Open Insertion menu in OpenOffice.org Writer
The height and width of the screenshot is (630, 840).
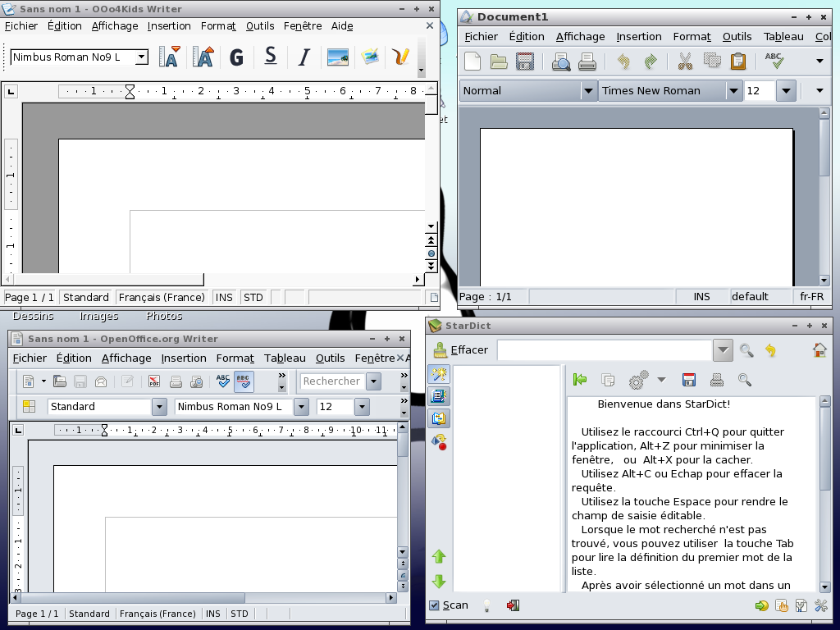pos(184,358)
